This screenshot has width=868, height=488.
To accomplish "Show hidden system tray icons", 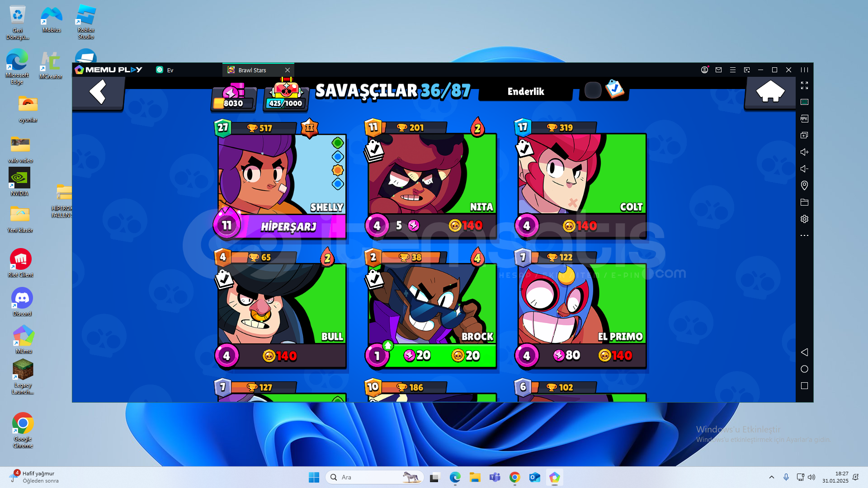I will (772, 477).
